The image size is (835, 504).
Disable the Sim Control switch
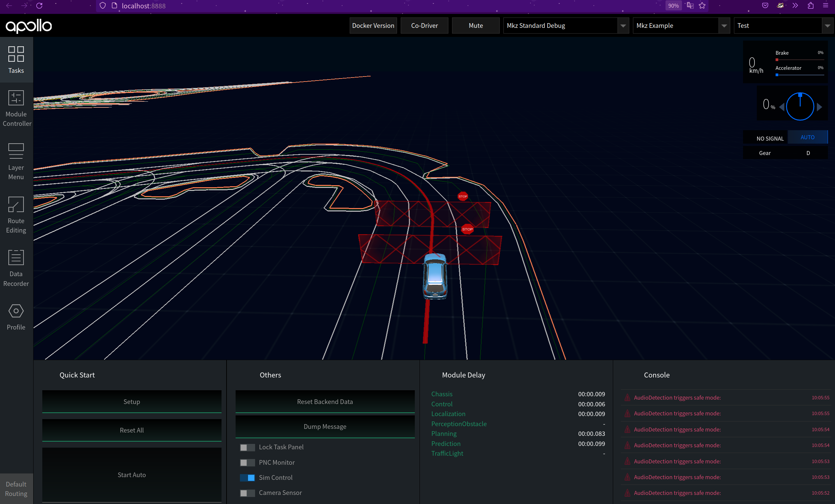(x=247, y=477)
